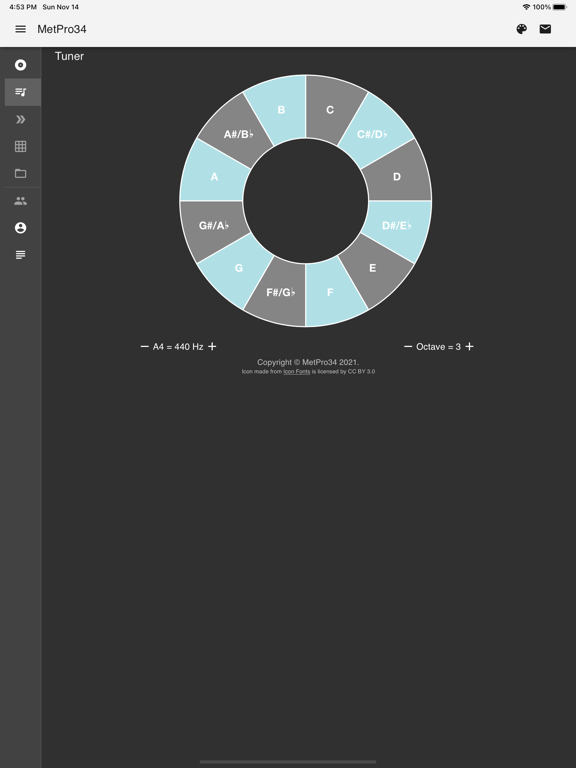Screen dimensions: 576x768
Task: Follow the Icon Fonts link
Action: coord(296,372)
